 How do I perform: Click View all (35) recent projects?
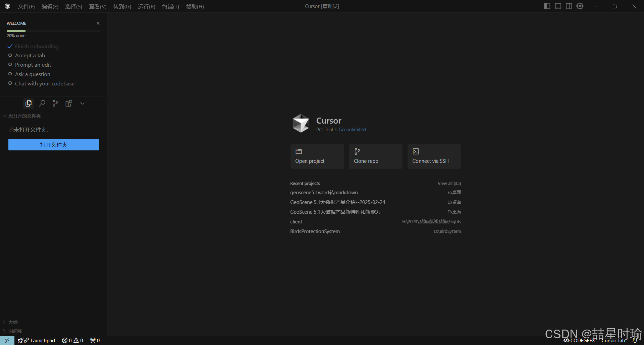pyautogui.click(x=449, y=183)
